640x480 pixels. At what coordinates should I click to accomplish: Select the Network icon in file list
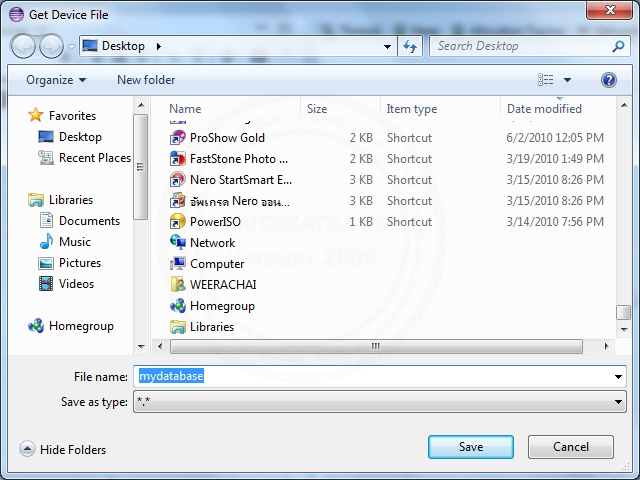178,242
